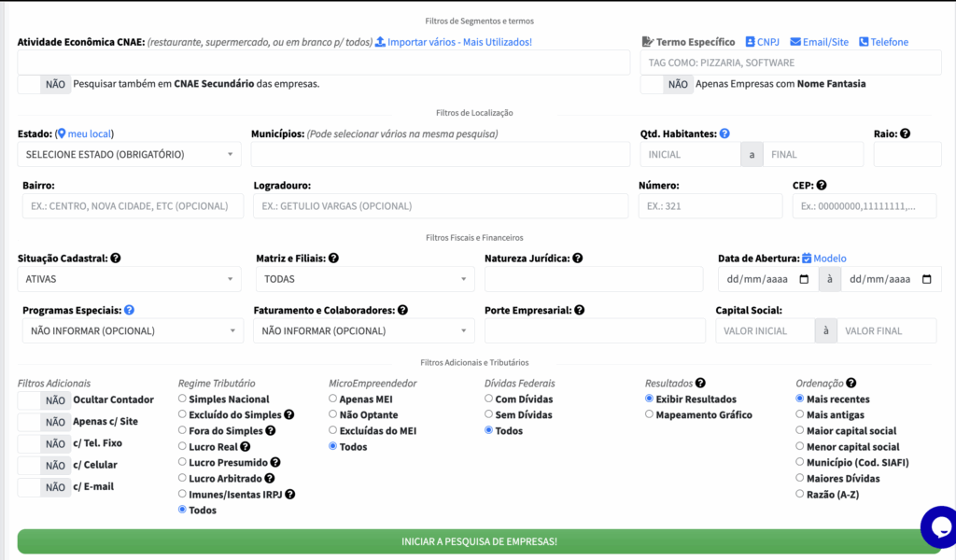Click the question icon beside CEP label
The width and height of the screenshot is (956, 560).
(821, 186)
